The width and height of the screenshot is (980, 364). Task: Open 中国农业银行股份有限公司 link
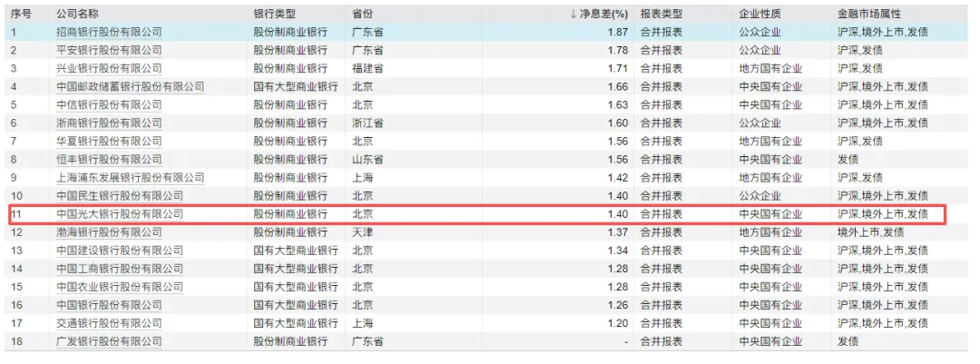pos(120,287)
